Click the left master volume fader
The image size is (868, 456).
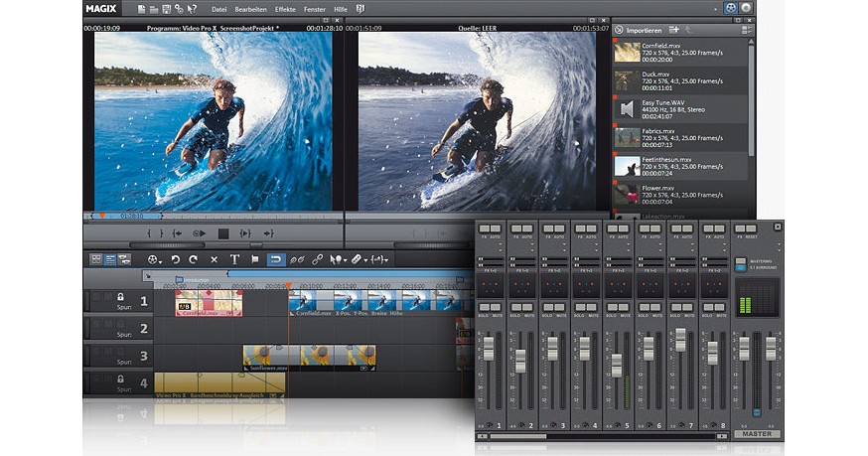click(x=744, y=348)
